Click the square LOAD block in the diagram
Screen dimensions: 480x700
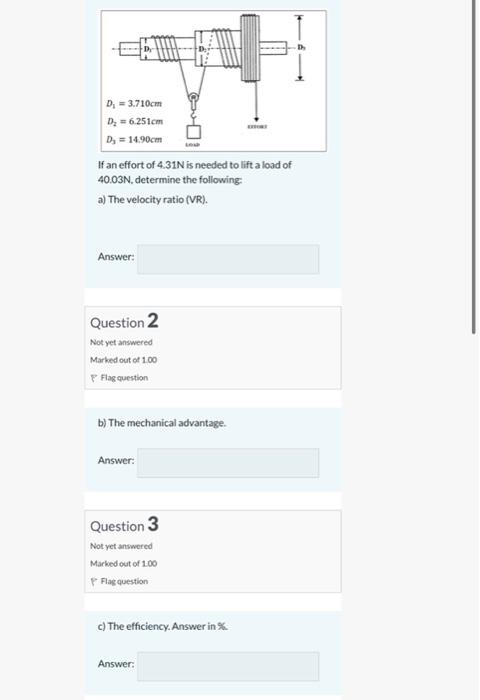tap(193, 132)
